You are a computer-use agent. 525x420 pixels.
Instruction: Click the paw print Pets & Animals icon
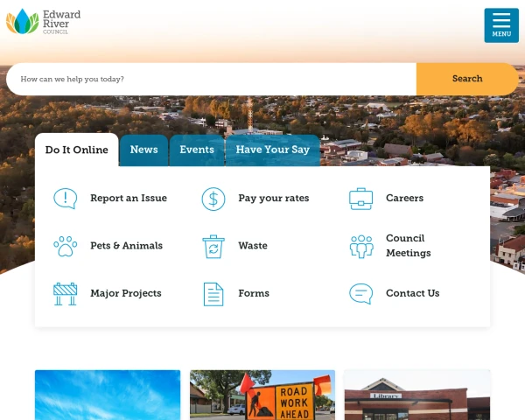(x=66, y=246)
